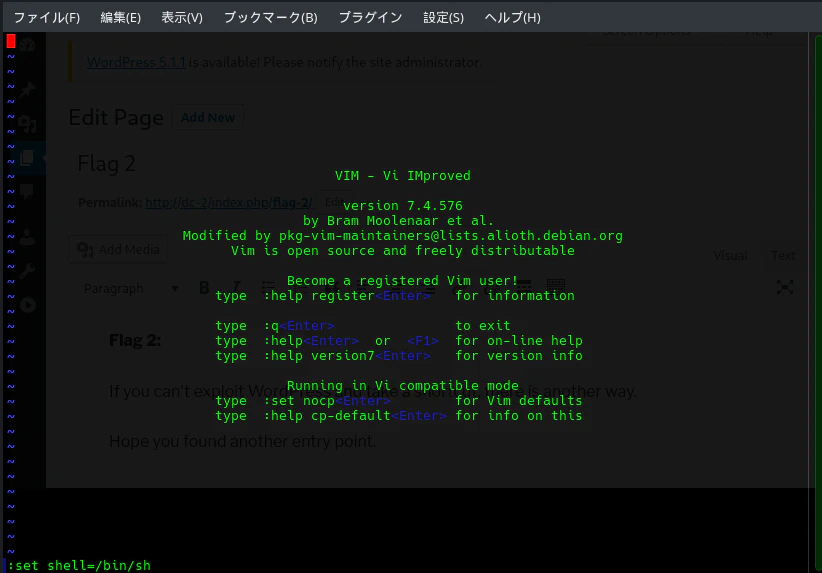Viewport: 822px width, 573px height.
Task: Click 'Hope you found another entry point.' paragraph
Action: tap(242, 441)
